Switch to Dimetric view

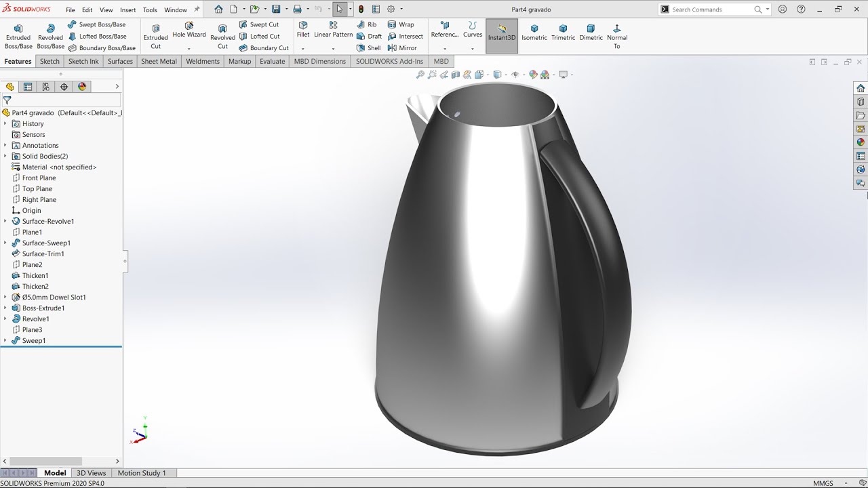coord(591,33)
